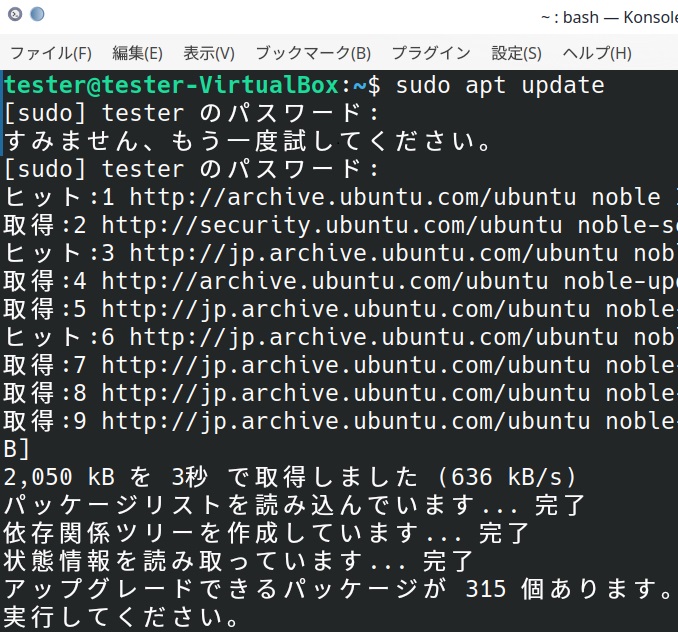Viewport: 678px width, 632px height.
Task: Open the 設定(S) menu
Action: 516,53
